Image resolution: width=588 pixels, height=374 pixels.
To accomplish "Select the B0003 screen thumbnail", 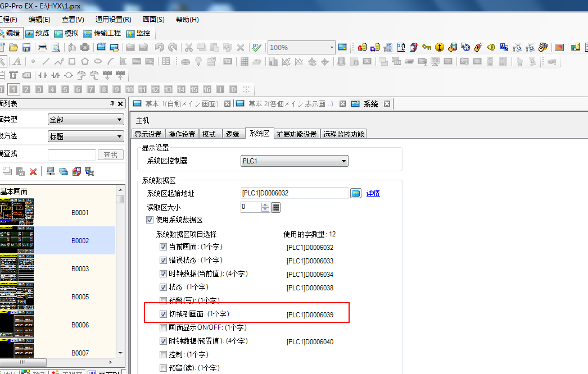I will pos(17,268).
